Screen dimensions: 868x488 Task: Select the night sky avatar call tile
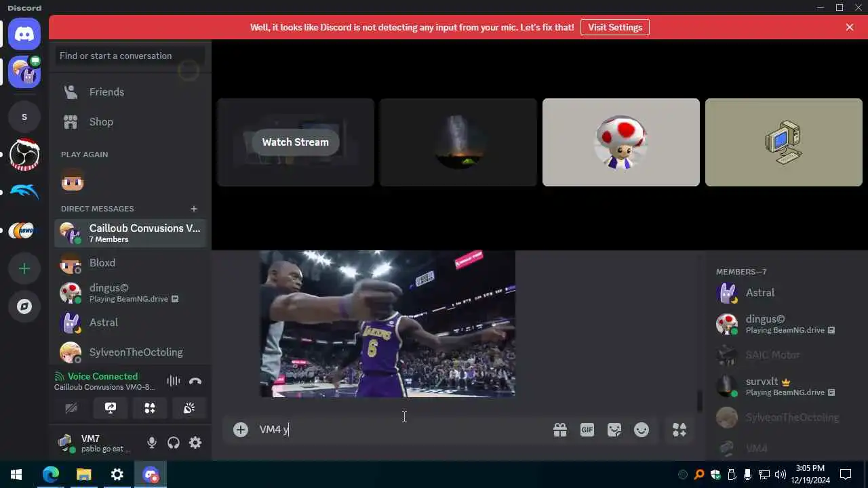click(458, 142)
